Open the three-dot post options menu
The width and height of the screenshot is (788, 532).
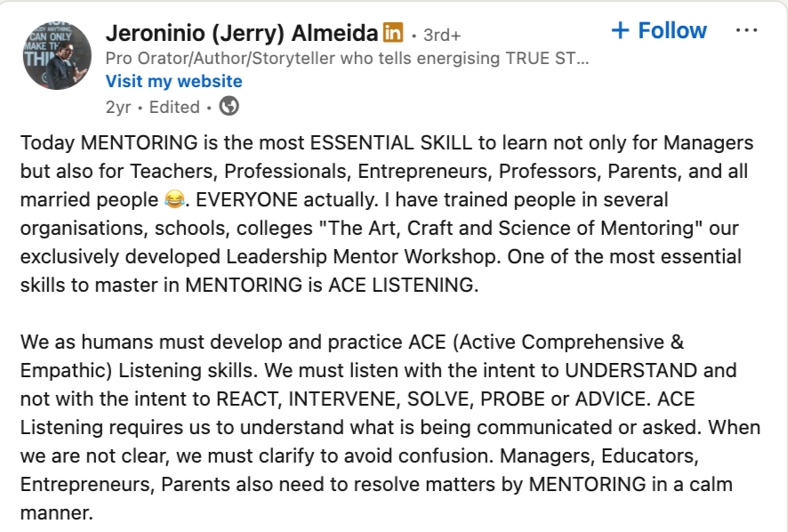coord(746,31)
